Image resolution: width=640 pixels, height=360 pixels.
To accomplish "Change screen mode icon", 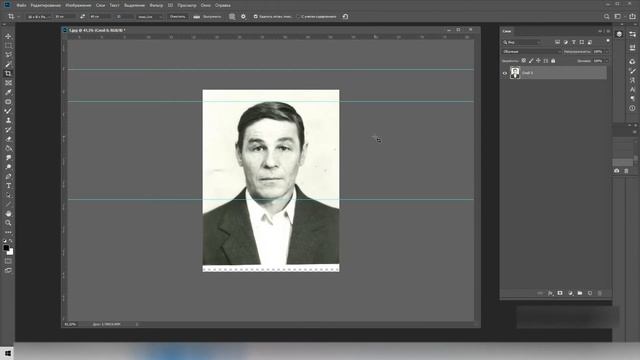I will [x=8, y=270].
